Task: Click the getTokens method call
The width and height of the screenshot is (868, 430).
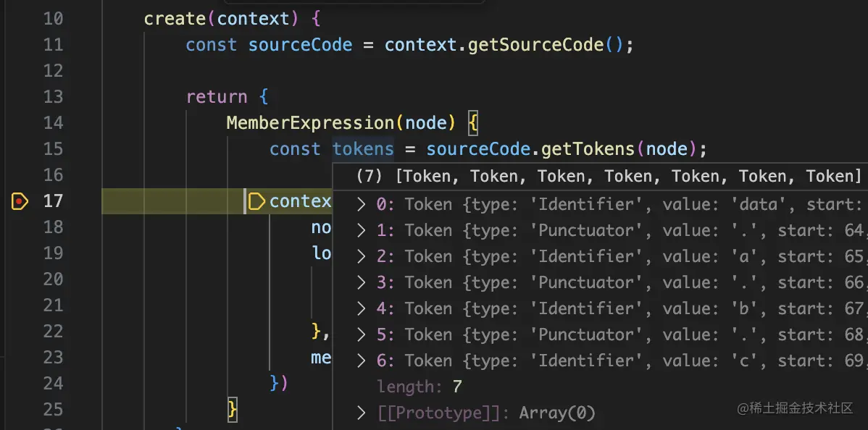Action: coord(588,149)
